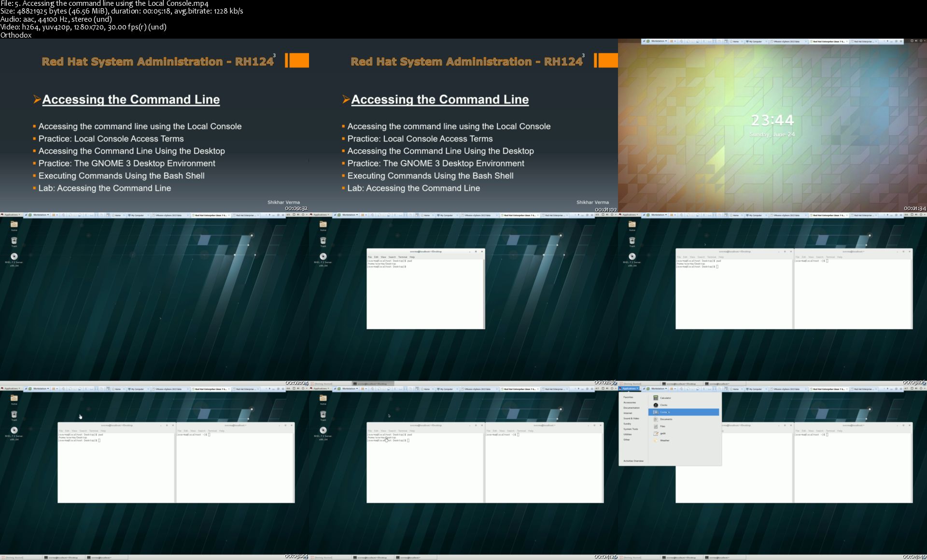Screen dimensions: 927x560
Task: Open Terminal menu of left terminal in 00:03:44 frame
Action: point(94,431)
